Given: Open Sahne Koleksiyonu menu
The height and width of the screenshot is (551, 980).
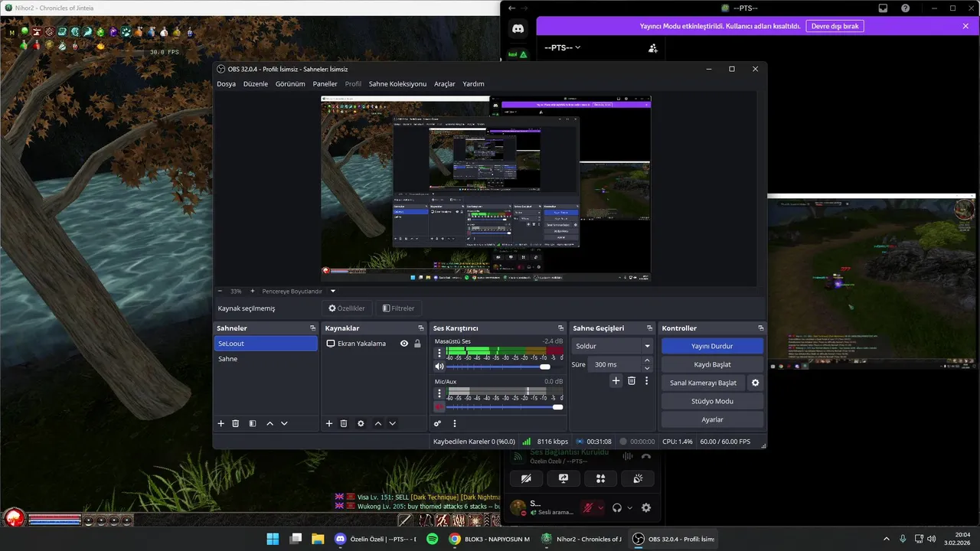Looking at the screenshot, I should [397, 84].
